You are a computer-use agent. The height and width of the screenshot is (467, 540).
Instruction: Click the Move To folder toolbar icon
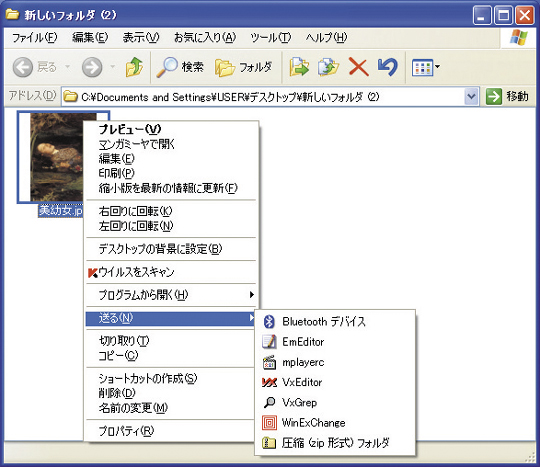[299, 67]
